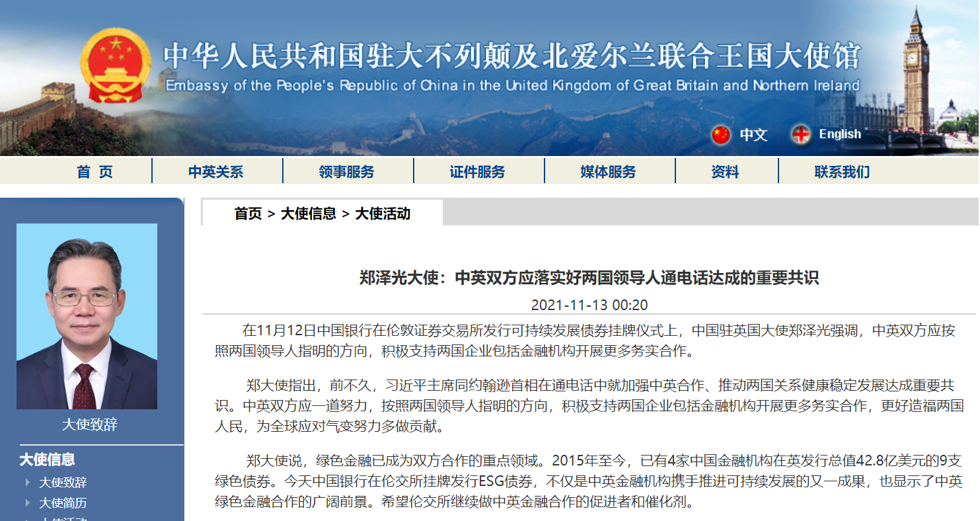Switch language to 中文
The width and height of the screenshot is (980, 521).
pyautogui.click(x=753, y=135)
